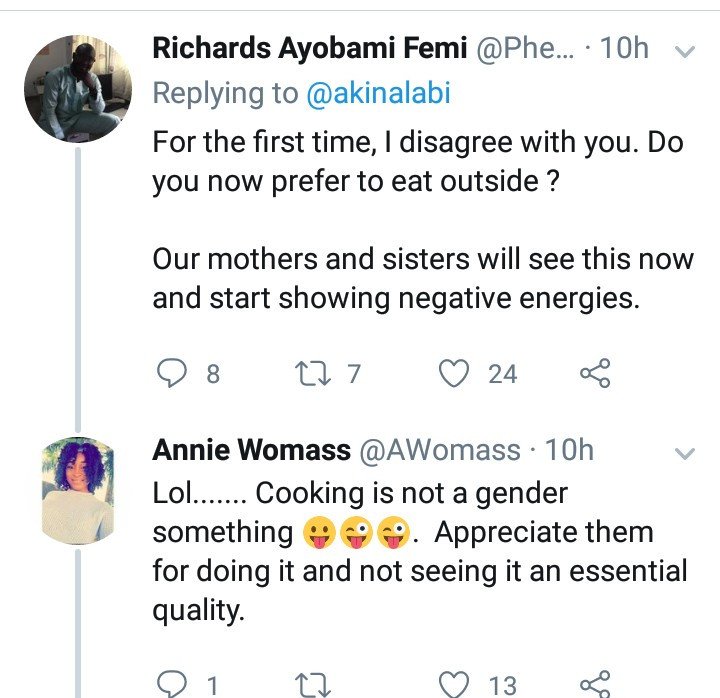Open Annie Womass's display name

point(252,450)
